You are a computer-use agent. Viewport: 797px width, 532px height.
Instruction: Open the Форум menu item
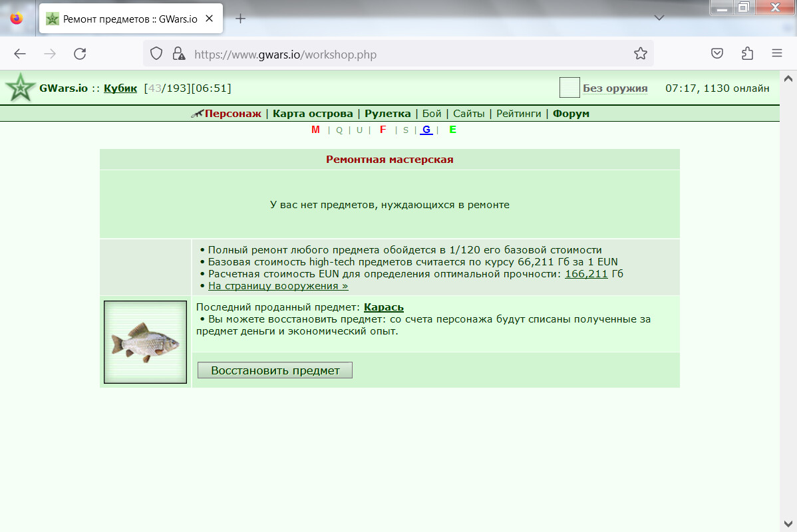click(x=571, y=114)
